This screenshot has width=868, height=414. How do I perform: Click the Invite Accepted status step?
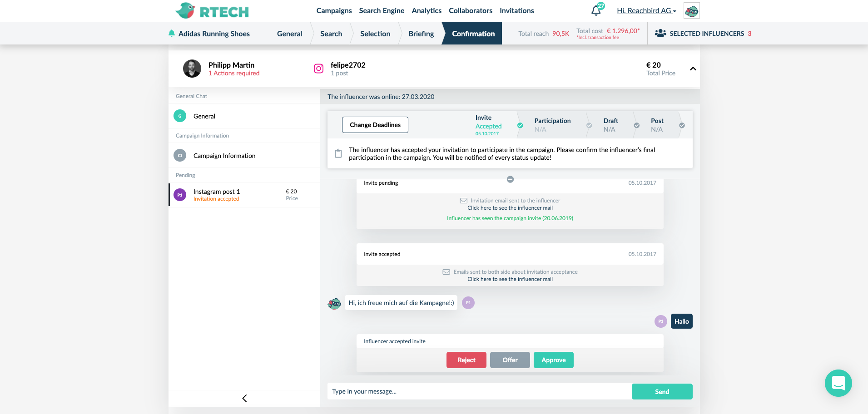pos(488,125)
